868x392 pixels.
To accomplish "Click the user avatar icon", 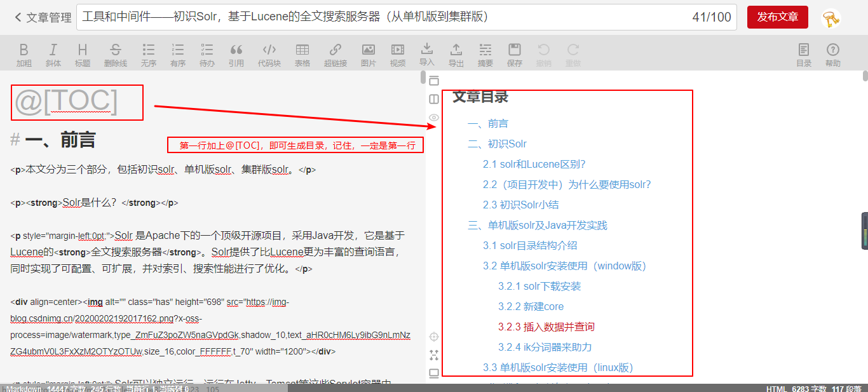I will tap(831, 18).
